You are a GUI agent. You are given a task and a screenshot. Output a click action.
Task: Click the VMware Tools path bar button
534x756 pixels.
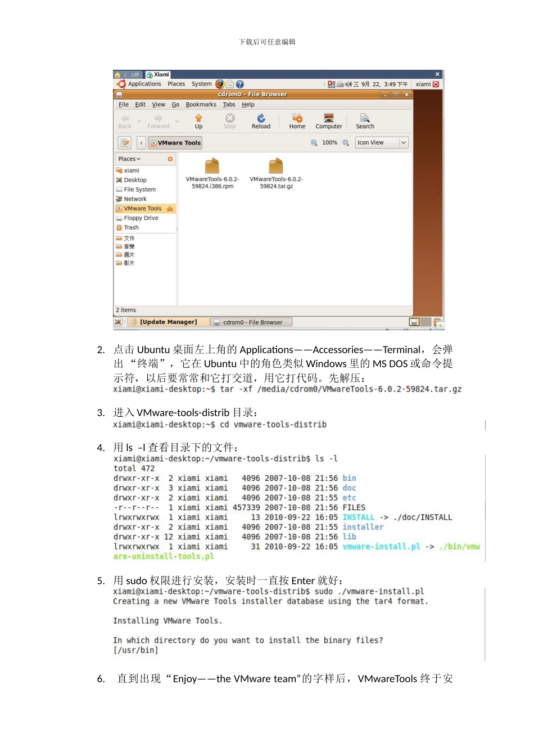point(175,143)
